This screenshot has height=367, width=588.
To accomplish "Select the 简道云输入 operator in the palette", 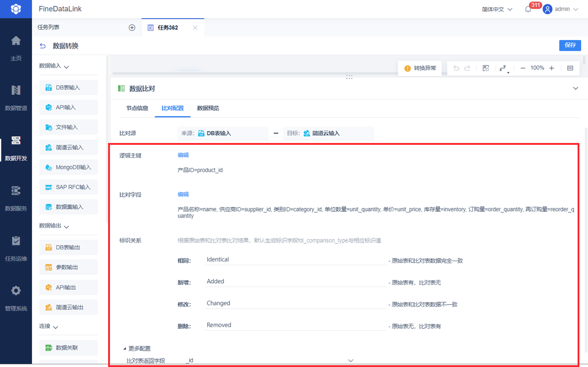I will point(68,147).
